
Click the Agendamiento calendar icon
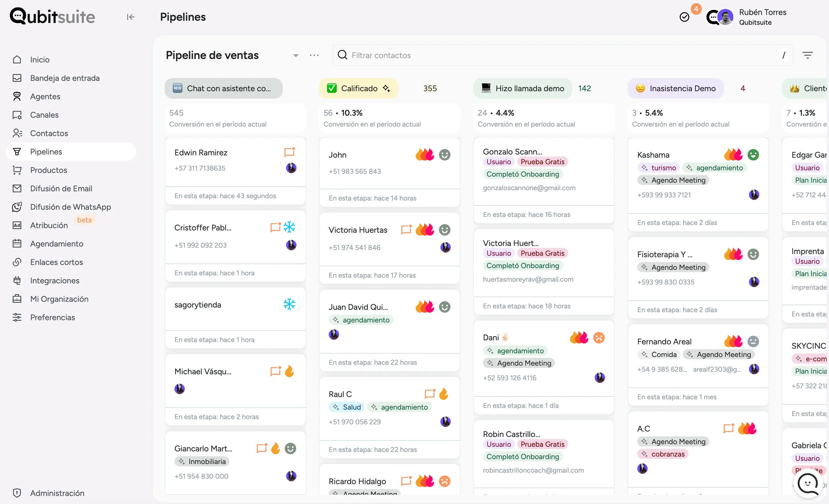coord(17,243)
